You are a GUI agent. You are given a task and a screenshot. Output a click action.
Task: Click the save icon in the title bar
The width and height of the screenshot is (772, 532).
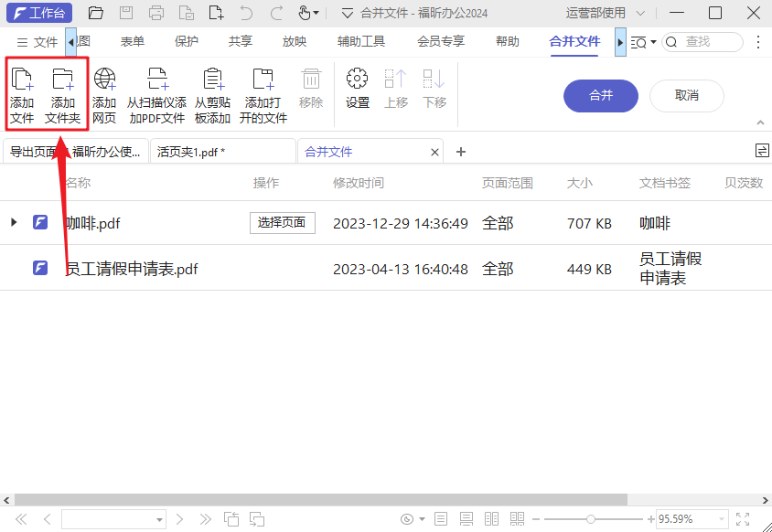[127, 13]
